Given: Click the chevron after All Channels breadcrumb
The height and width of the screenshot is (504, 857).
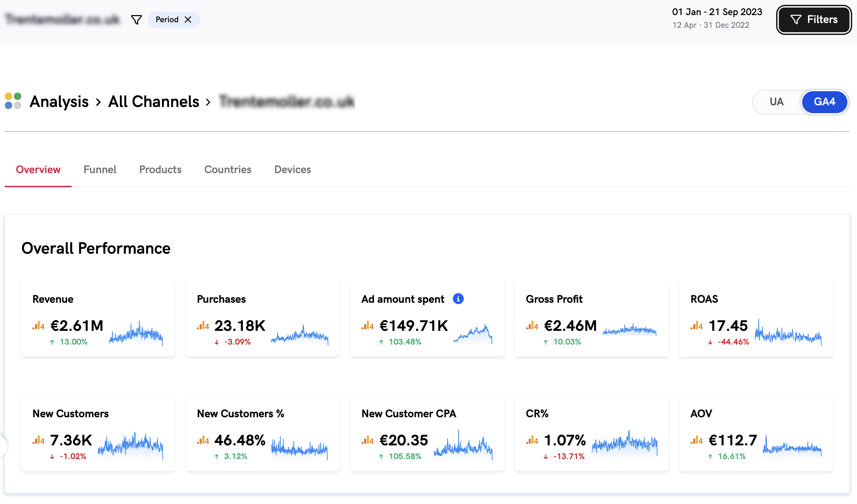Looking at the screenshot, I should (x=208, y=102).
